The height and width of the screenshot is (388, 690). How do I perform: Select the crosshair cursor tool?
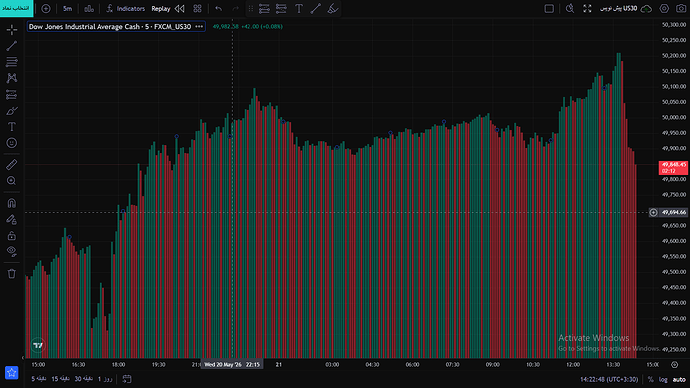(x=12, y=29)
